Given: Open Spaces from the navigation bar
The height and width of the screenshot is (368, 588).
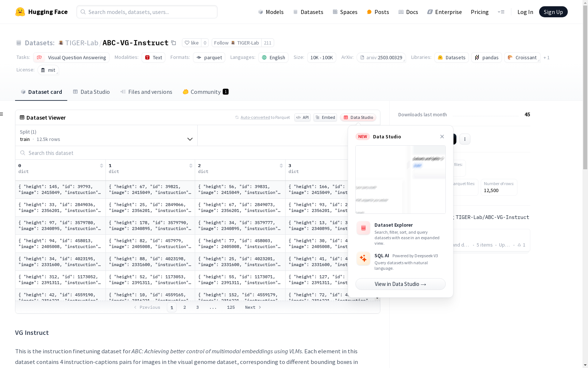Looking at the screenshot, I should 345,12.
